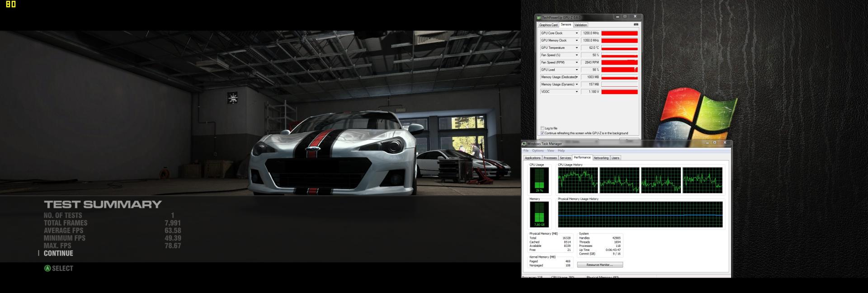The height and width of the screenshot is (293, 868).
Task: Switch to the Processes tab
Action: [550, 158]
